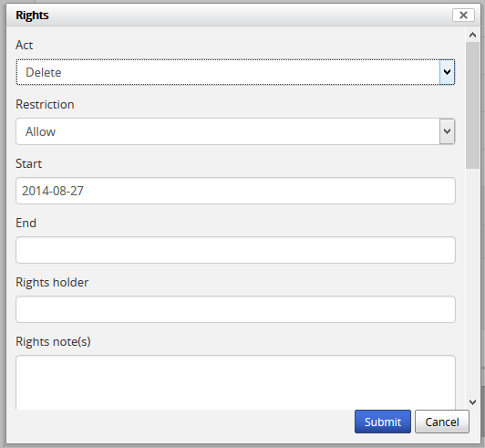Screen dimensions: 485x448
Task: Focus the Start date field
Action: coord(235,191)
